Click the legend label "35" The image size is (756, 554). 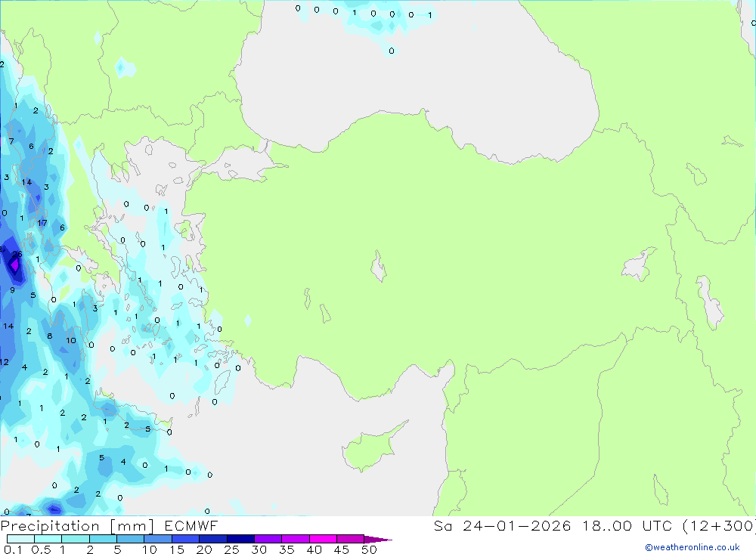pos(287,549)
